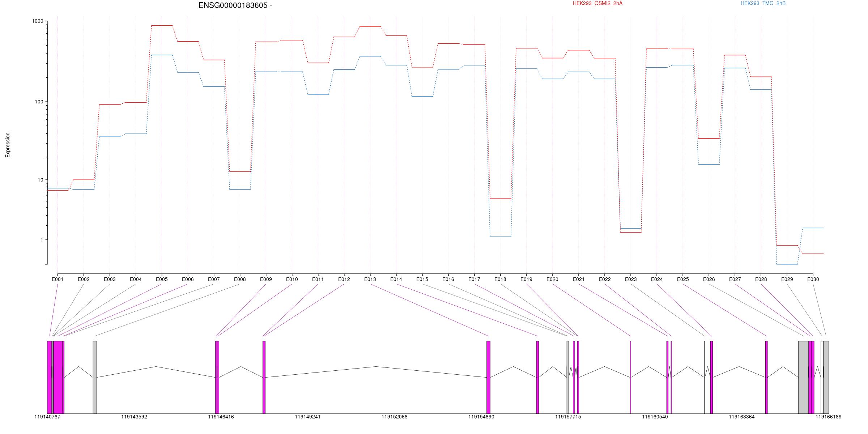The width and height of the screenshot is (868, 434).
Task: Select the HEK293_OSMI2_2hA legend label
Action: click(597, 3)
